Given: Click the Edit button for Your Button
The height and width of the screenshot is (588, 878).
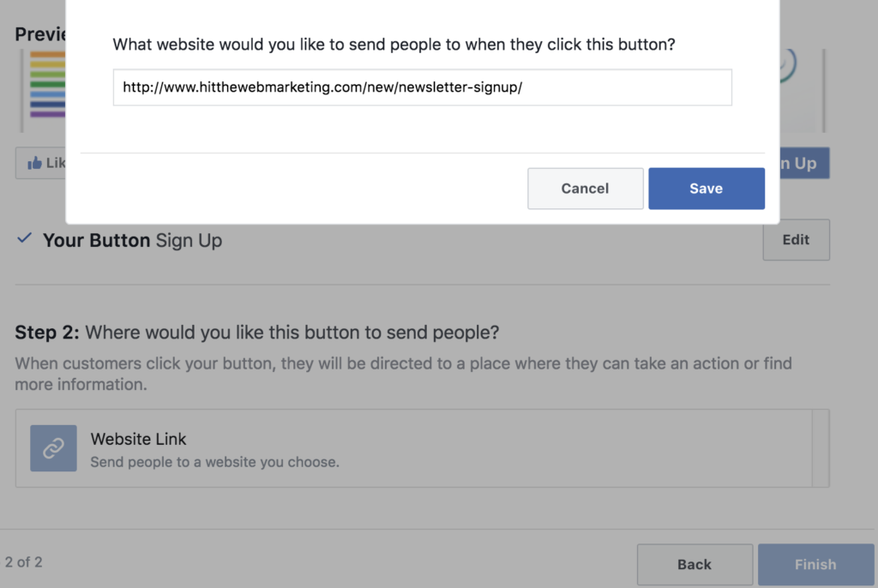Looking at the screenshot, I should (x=796, y=240).
